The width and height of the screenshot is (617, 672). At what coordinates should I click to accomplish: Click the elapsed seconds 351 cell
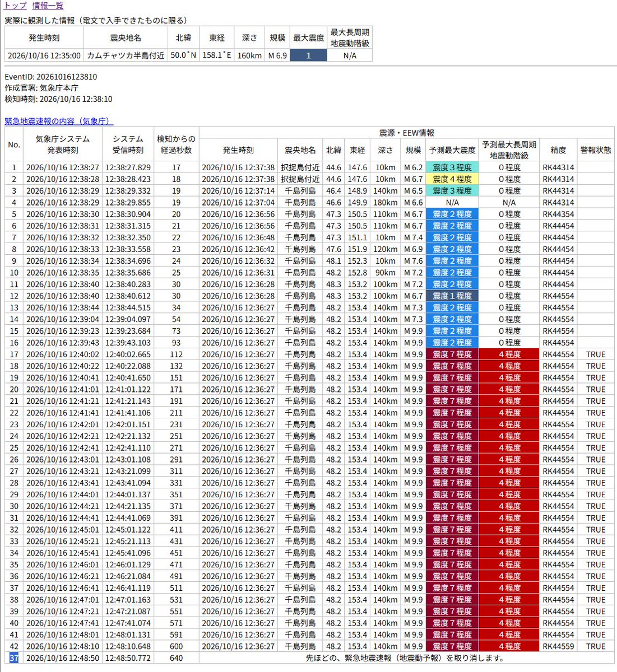point(176,494)
